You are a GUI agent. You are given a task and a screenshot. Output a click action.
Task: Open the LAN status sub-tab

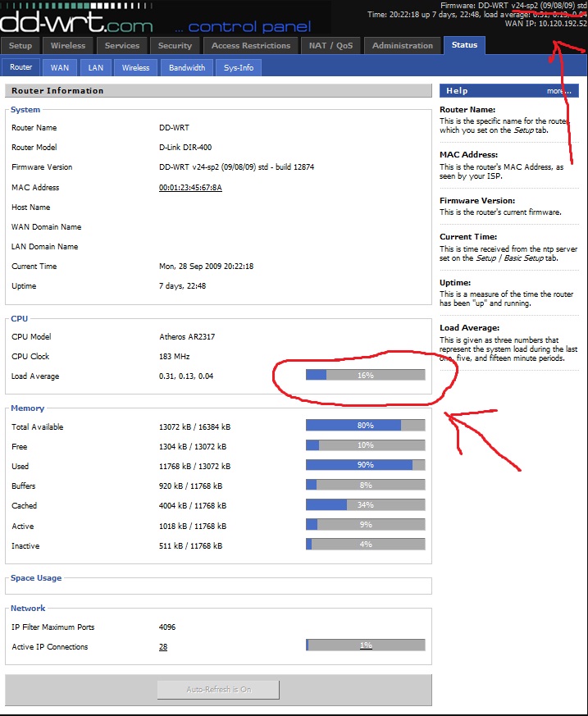(x=95, y=67)
